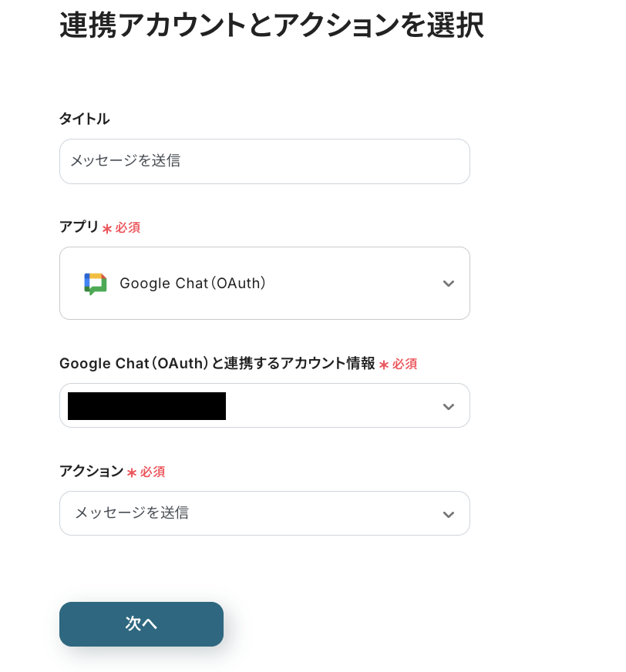This screenshot has width=626, height=672.
Task: Click the red asterisk beside the account info label
Action: tap(384, 365)
